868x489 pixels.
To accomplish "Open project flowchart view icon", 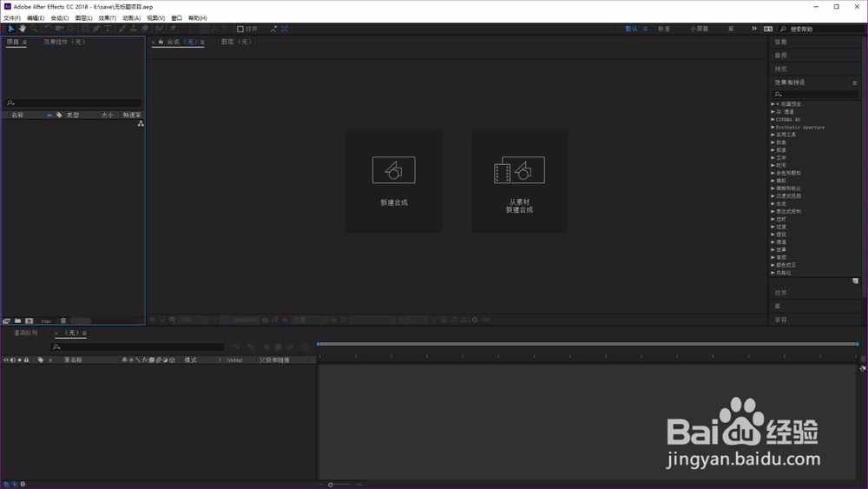I will point(141,123).
